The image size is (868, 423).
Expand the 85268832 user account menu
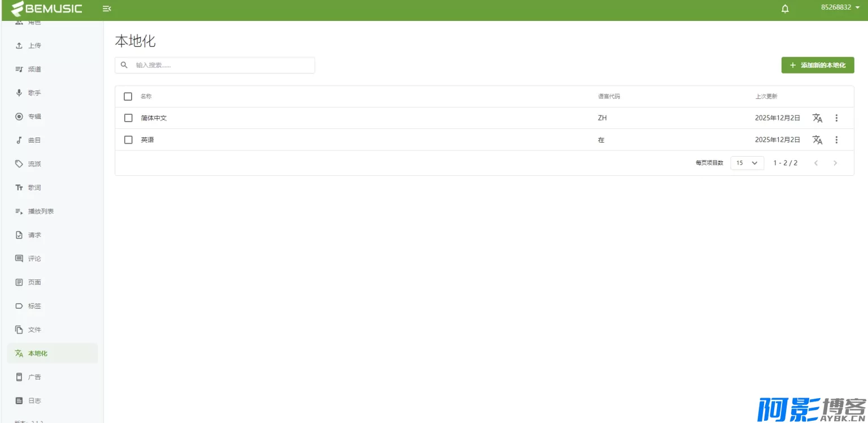(x=840, y=7)
